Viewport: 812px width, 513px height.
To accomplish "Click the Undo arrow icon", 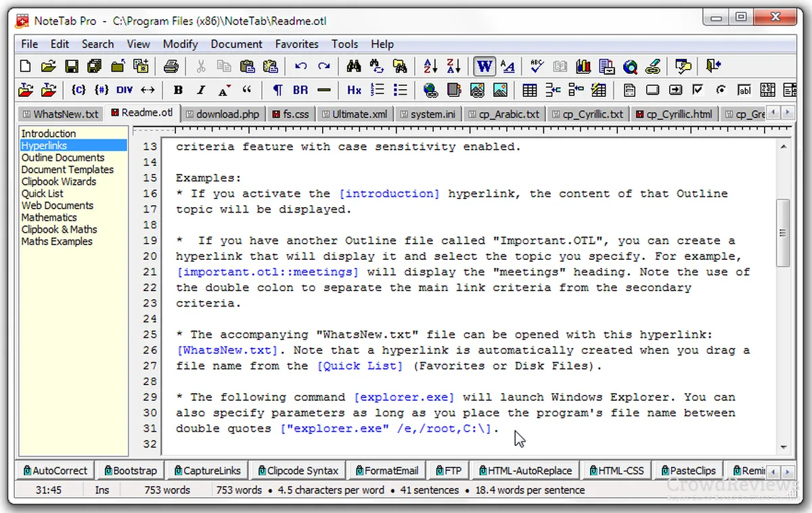I will tap(301, 66).
